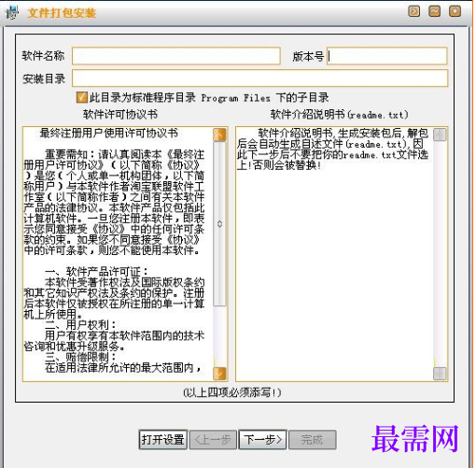Click the 打开设置 button
Viewport: 476px width, 468px height.
click(x=162, y=440)
